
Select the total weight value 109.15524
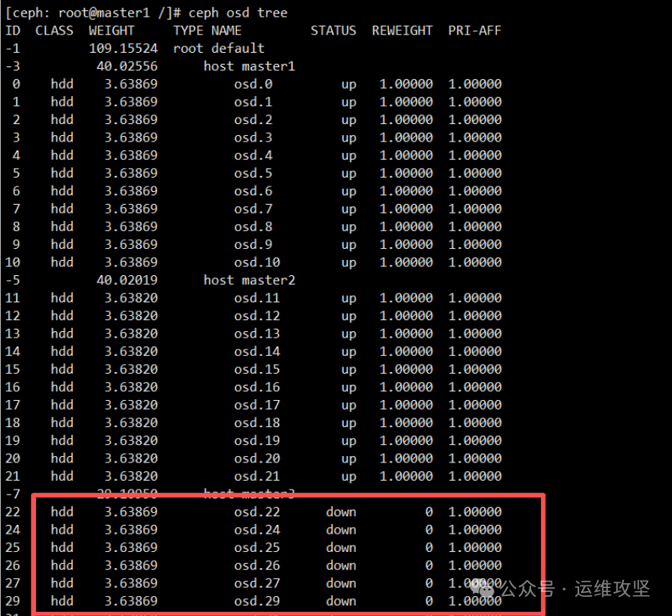[x=123, y=48]
